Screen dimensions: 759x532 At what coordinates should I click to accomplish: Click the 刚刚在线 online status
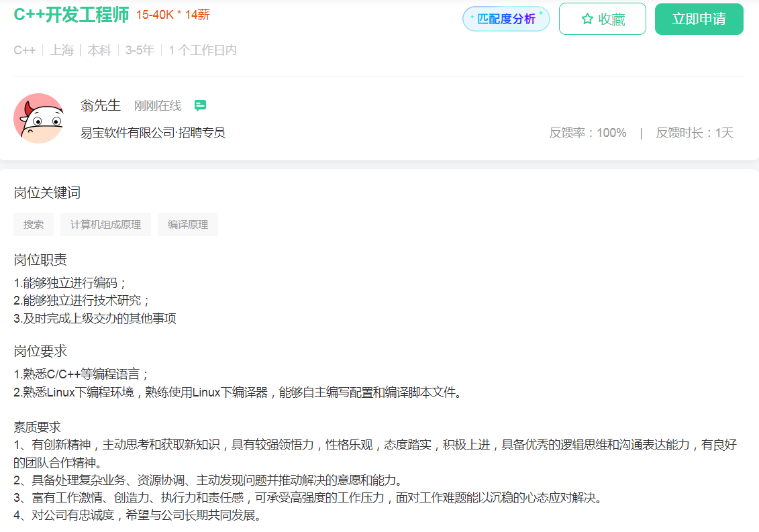click(x=158, y=106)
